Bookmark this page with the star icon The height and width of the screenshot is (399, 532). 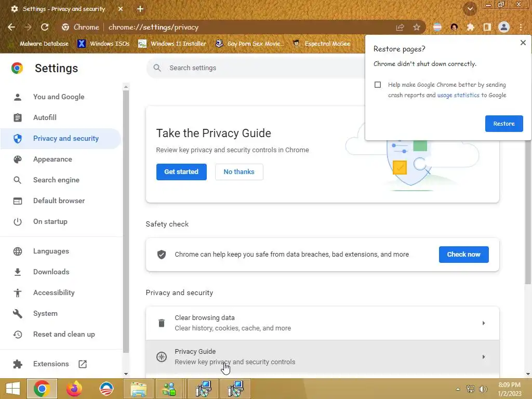click(417, 27)
